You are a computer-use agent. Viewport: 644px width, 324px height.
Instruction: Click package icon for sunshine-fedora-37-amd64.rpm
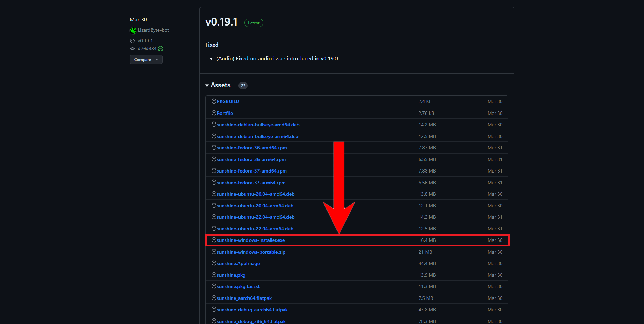coord(214,170)
